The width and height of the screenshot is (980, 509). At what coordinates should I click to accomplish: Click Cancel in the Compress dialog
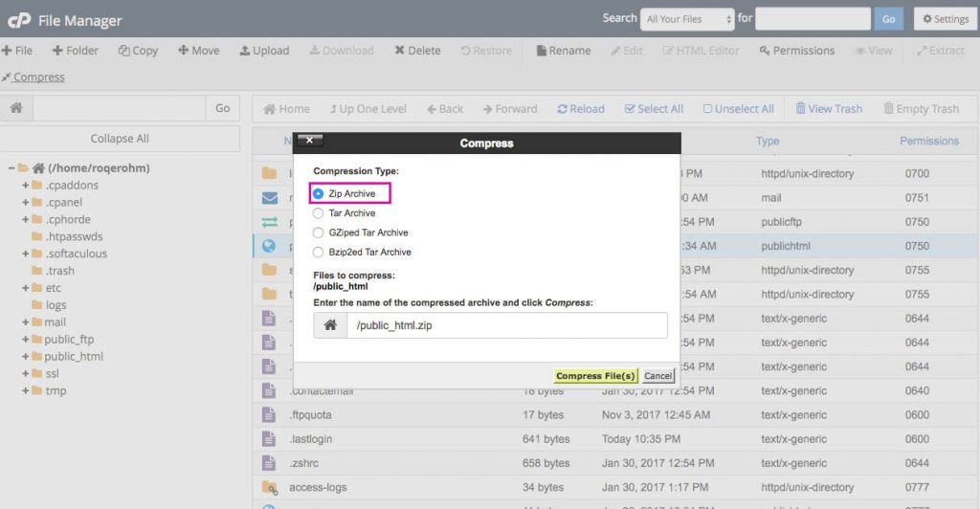[657, 376]
